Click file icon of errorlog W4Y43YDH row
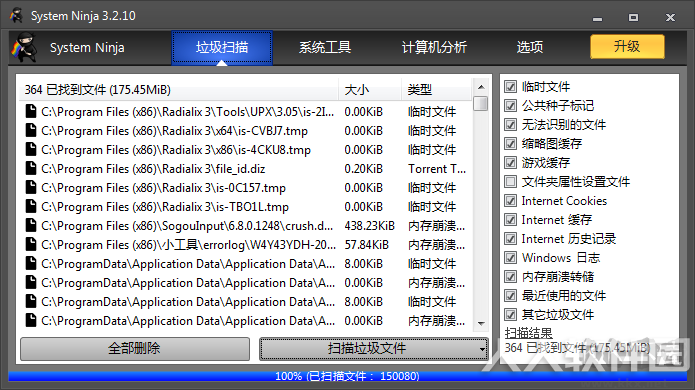The height and width of the screenshot is (390, 695). (31, 245)
